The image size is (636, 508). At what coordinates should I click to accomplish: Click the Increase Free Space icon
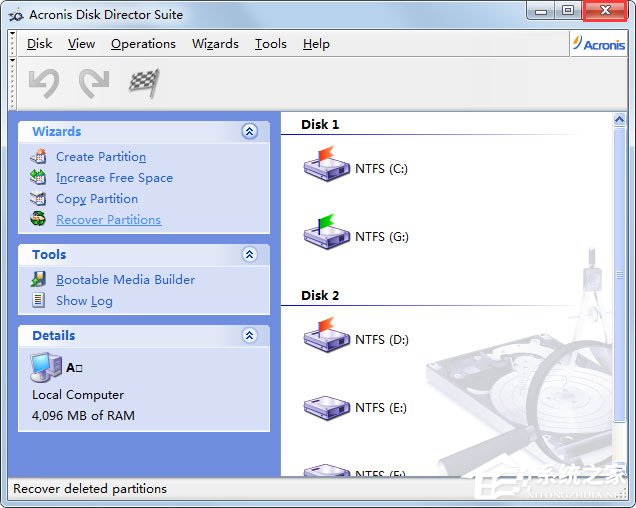38,177
